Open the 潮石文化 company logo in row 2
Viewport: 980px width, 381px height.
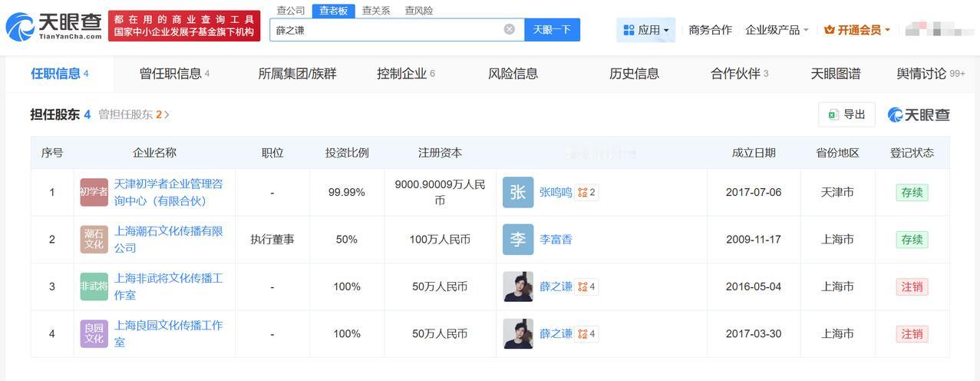(94, 240)
